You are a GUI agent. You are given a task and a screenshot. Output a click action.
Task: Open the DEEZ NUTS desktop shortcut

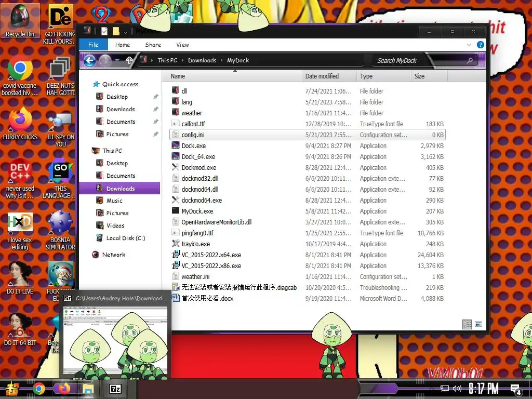(x=60, y=76)
